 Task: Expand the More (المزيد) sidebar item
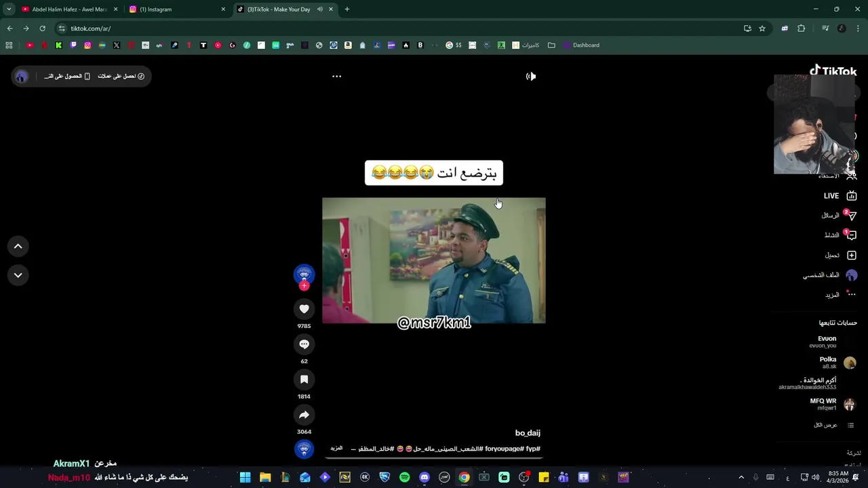click(x=841, y=295)
